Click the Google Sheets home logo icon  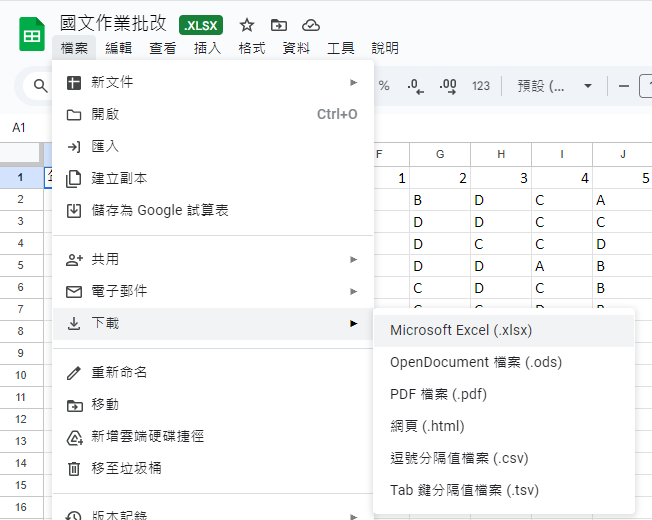pos(31,34)
